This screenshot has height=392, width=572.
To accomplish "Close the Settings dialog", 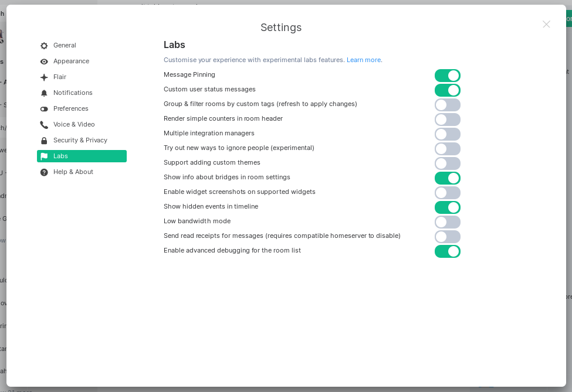I will point(546,24).
